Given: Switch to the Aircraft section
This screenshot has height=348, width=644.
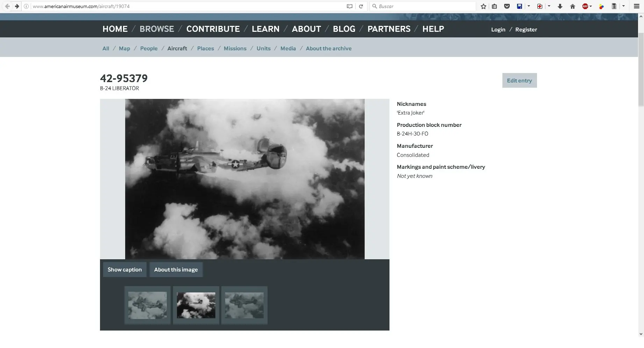Looking at the screenshot, I should (x=177, y=49).
